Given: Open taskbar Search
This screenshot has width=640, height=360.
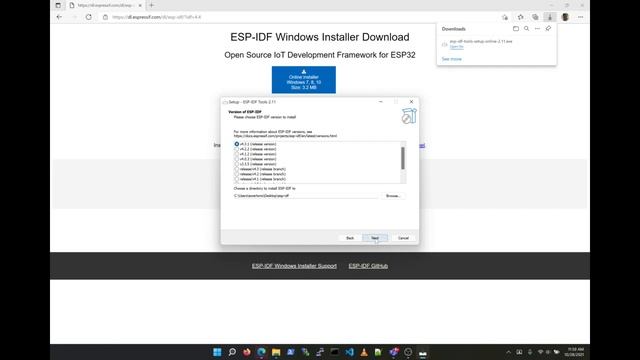Looking at the screenshot, I should [232, 352].
